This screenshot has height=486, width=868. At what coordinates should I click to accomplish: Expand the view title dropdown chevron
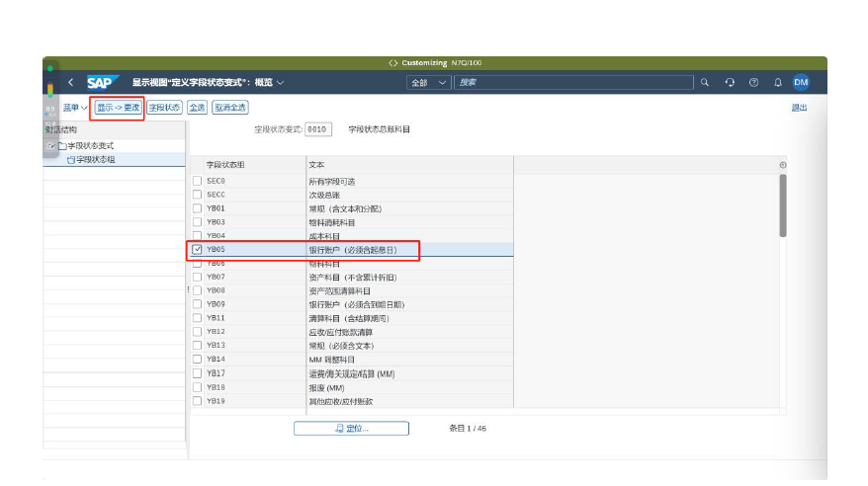(x=281, y=83)
